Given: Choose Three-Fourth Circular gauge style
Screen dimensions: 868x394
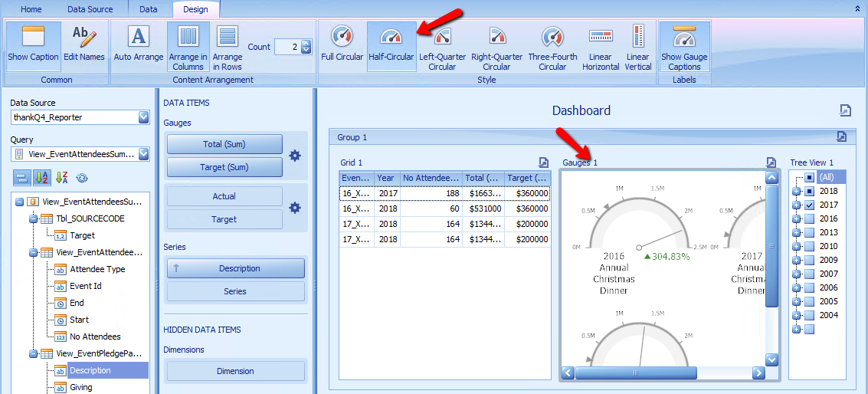Looking at the screenshot, I should coord(552,47).
